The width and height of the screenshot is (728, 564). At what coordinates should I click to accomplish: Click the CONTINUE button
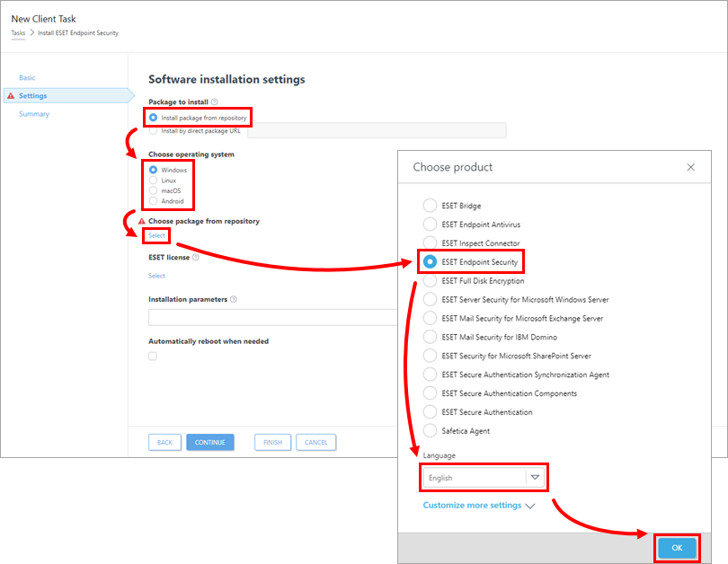[209, 442]
